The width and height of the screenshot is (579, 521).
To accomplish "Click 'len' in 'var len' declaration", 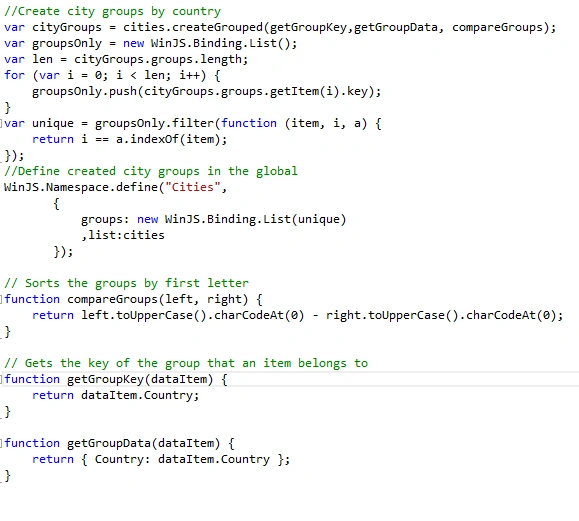I will (x=42, y=59).
